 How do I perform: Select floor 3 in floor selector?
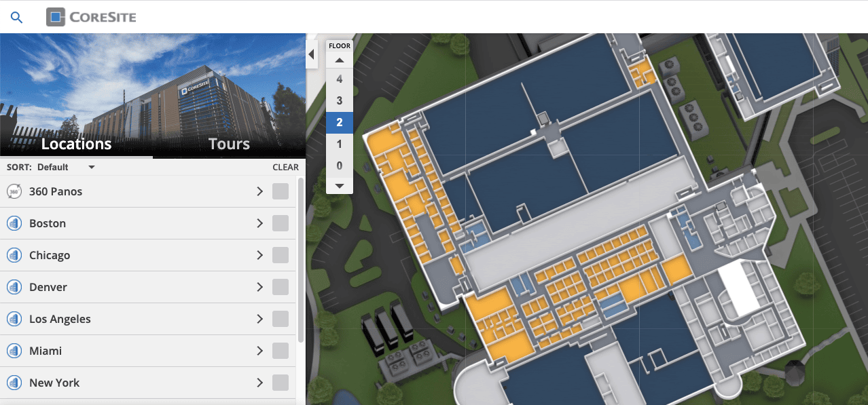[x=340, y=100]
